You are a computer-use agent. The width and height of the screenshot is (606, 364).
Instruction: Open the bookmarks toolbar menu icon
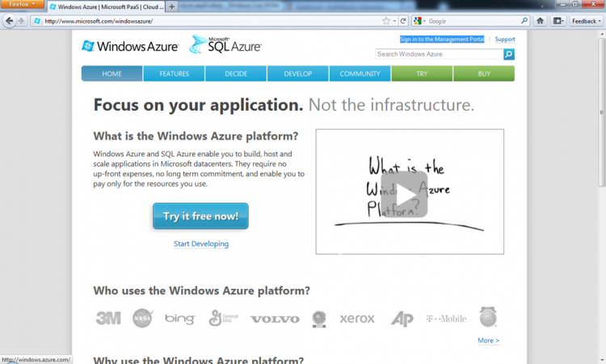(558, 21)
